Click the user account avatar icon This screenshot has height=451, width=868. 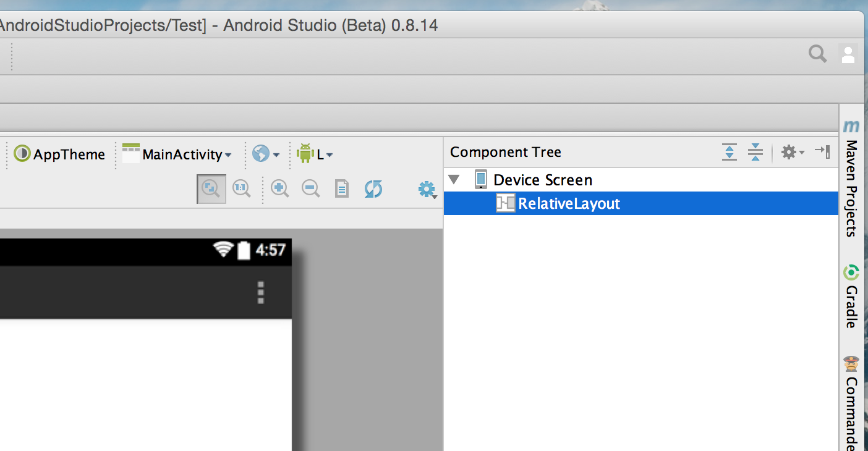coord(848,54)
